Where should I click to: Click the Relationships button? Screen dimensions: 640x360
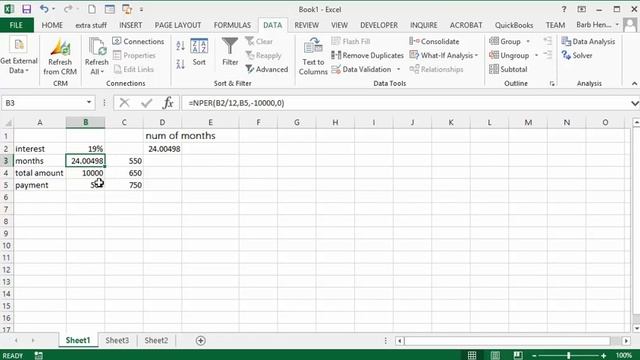point(436,69)
